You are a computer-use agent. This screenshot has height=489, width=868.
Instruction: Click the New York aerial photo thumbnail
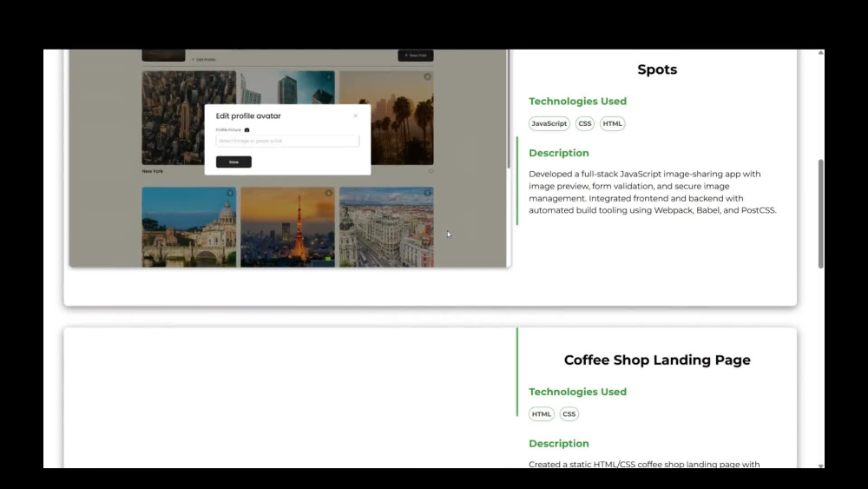[x=188, y=117]
